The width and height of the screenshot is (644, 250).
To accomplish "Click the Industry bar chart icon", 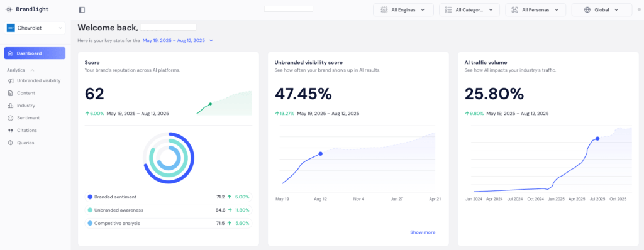I will (x=10, y=106).
